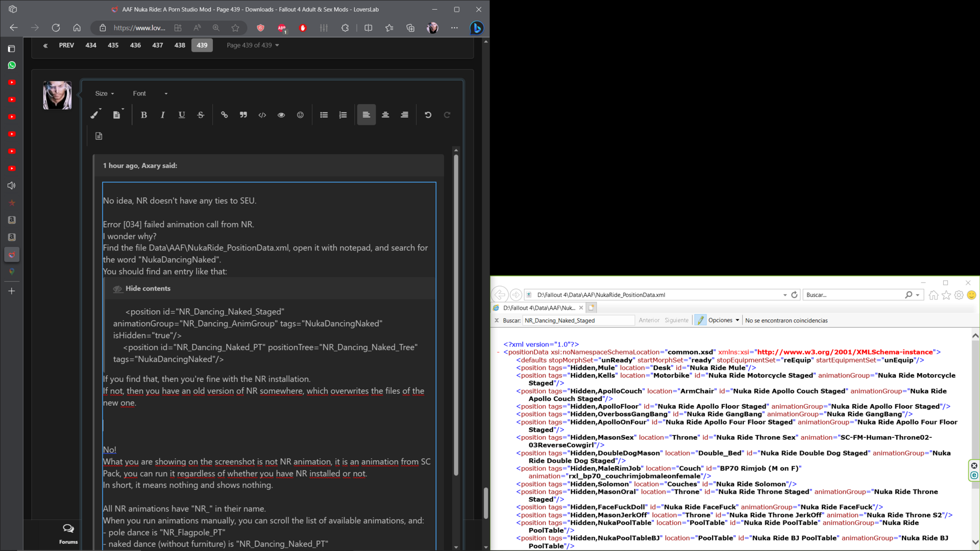This screenshot has width=980, height=551.
Task: Toggle the spoiler eye in the editor toolbar
Action: pos(281,115)
